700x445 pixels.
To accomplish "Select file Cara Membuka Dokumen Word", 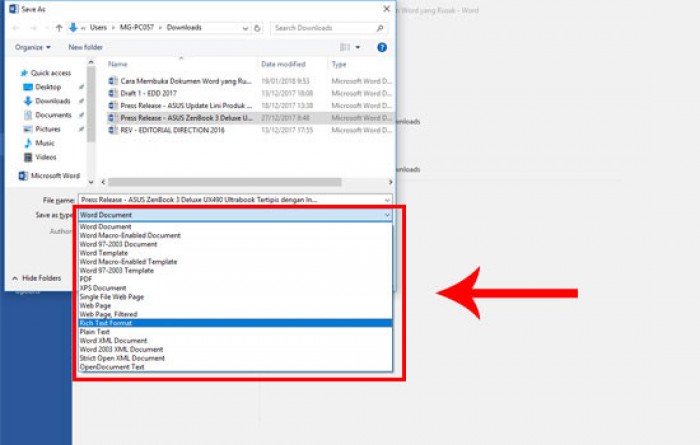I will click(186, 81).
